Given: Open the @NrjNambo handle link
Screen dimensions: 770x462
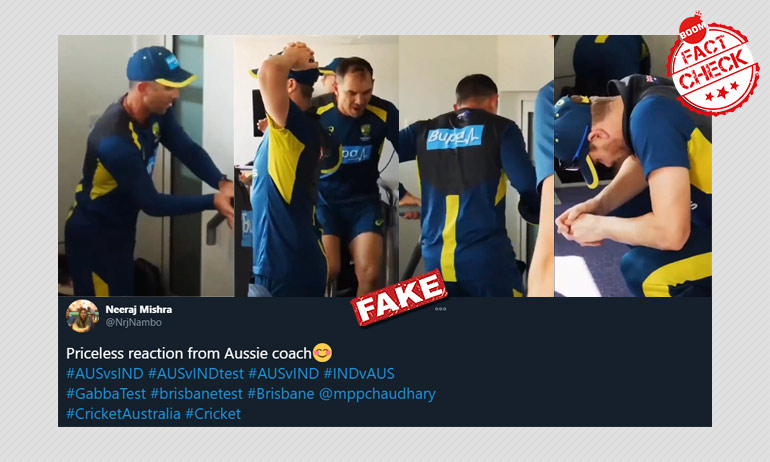Looking at the screenshot, I should tap(134, 323).
